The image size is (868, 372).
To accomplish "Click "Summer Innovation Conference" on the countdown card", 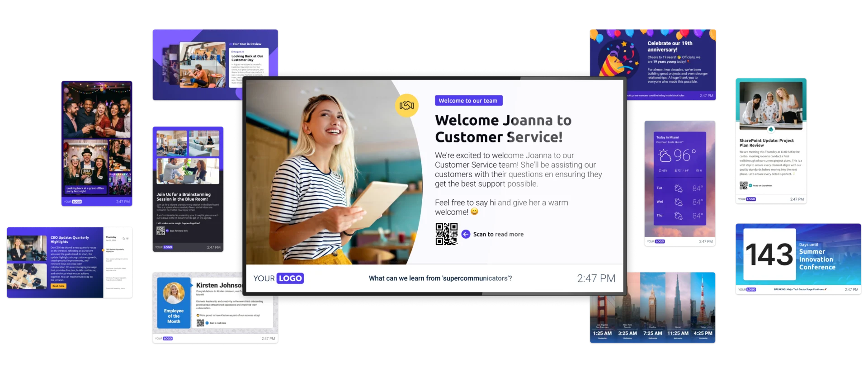I will (x=817, y=259).
